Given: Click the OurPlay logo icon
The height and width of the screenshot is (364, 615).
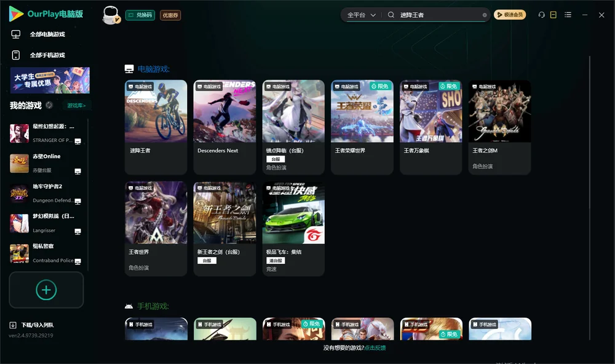Looking at the screenshot, I should click(16, 14).
